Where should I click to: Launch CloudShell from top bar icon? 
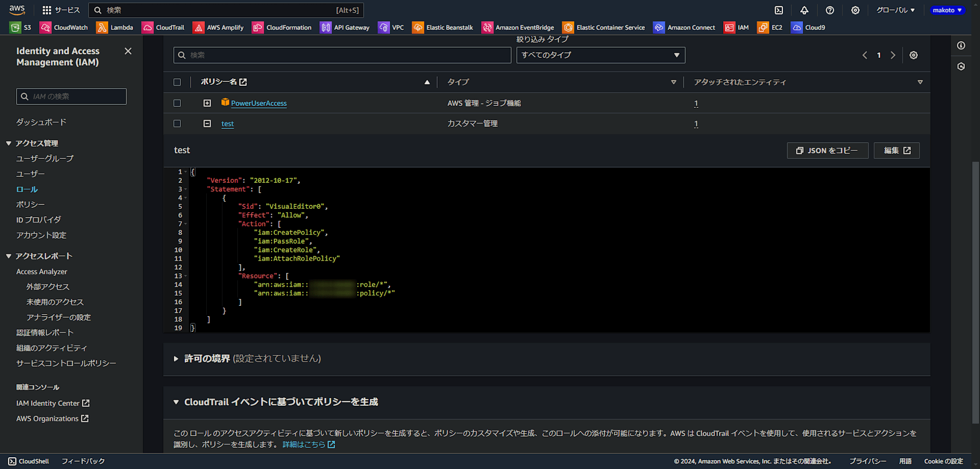[x=779, y=10]
